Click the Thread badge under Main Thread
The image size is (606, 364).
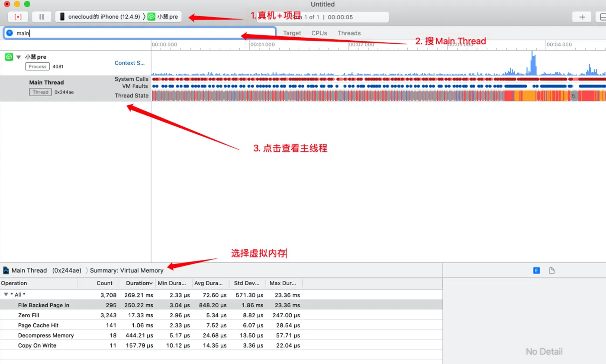tap(40, 92)
